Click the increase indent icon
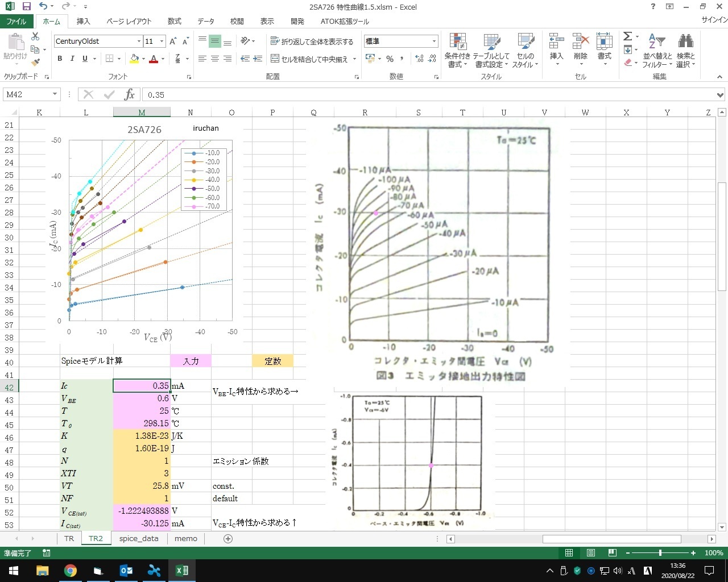 pyautogui.click(x=258, y=59)
